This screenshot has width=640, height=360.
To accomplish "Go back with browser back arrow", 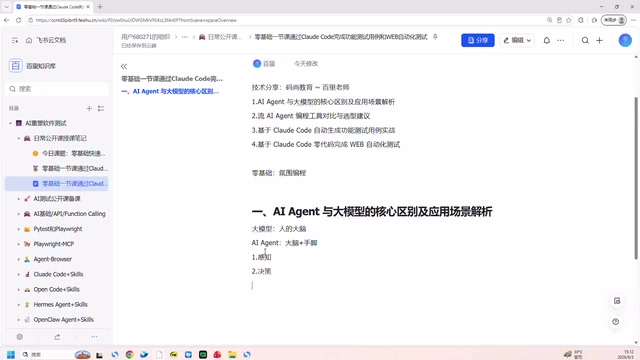I will click(x=7, y=20).
